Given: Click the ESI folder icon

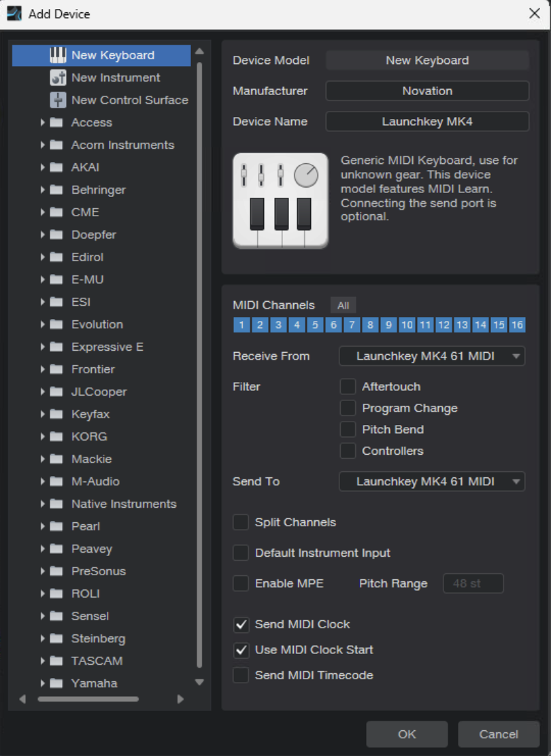Looking at the screenshot, I should [56, 302].
